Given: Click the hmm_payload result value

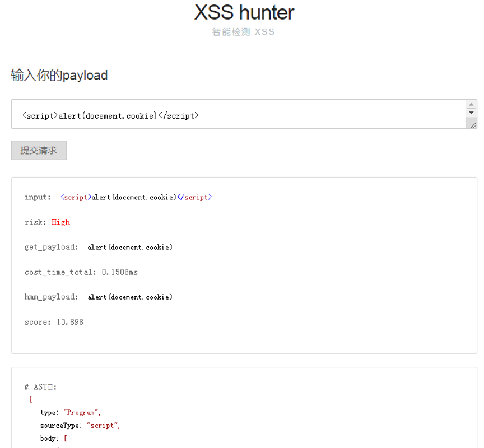Looking at the screenshot, I should point(130,297).
